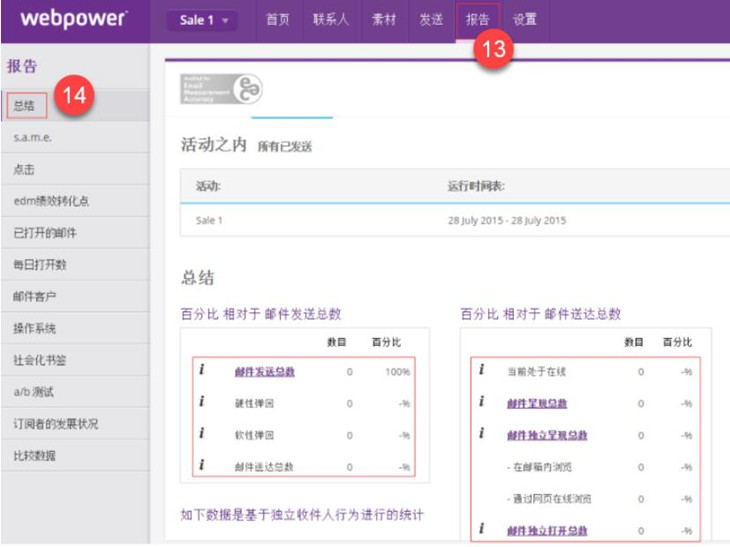Click the 软性弹回 row label

tap(254, 435)
